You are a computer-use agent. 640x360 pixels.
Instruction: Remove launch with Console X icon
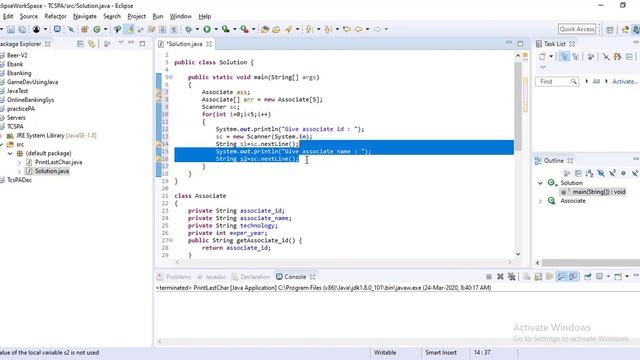coord(500,277)
